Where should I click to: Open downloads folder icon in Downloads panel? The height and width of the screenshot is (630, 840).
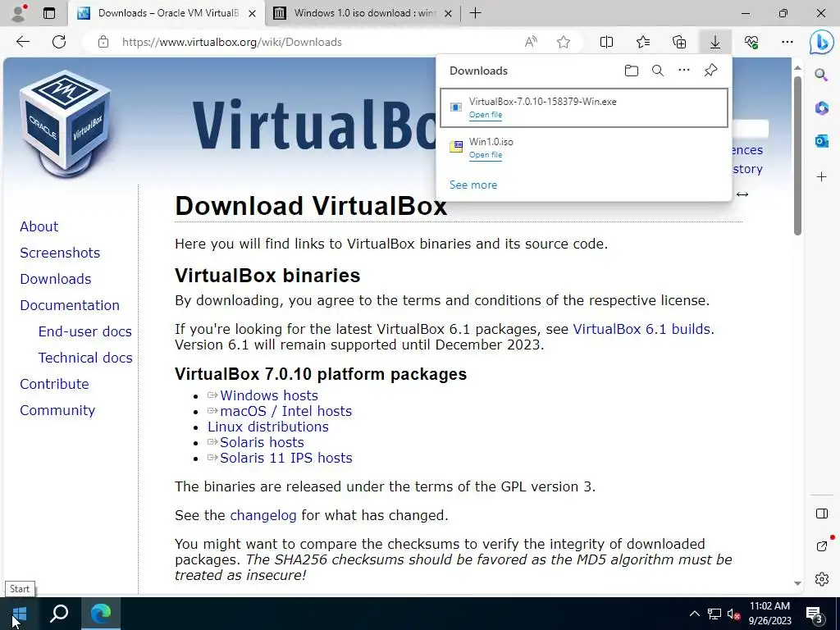coord(632,71)
